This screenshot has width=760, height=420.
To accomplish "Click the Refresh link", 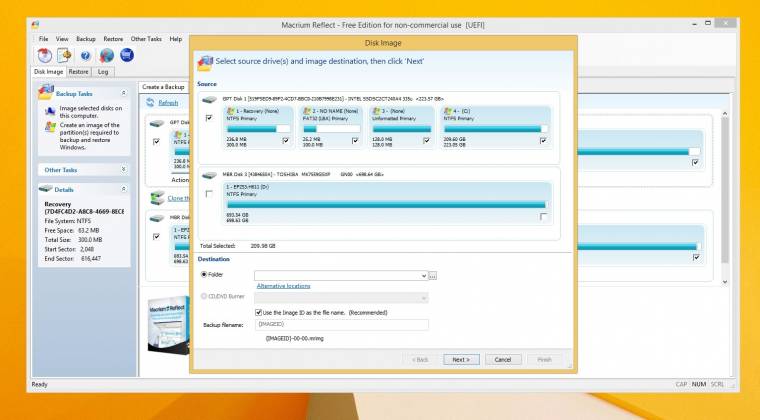I will (x=168, y=103).
